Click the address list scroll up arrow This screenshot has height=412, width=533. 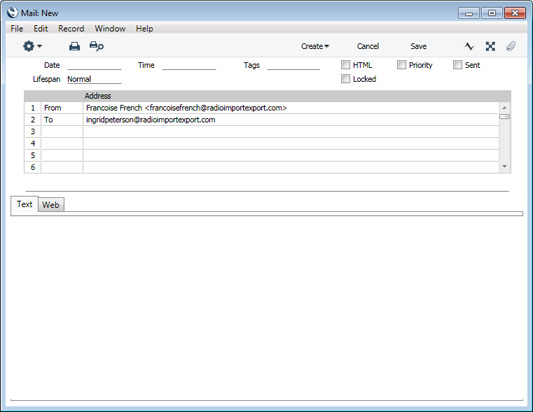click(x=504, y=108)
